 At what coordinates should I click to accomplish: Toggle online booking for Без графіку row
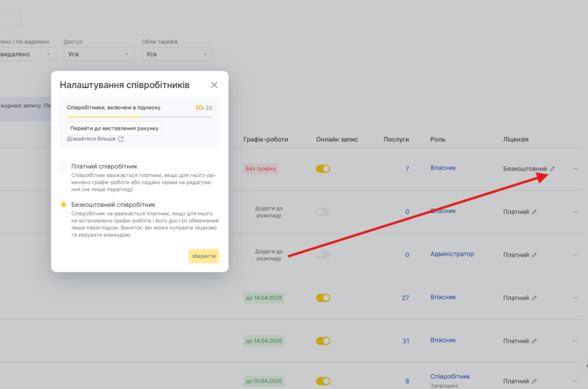pos(323,169)
